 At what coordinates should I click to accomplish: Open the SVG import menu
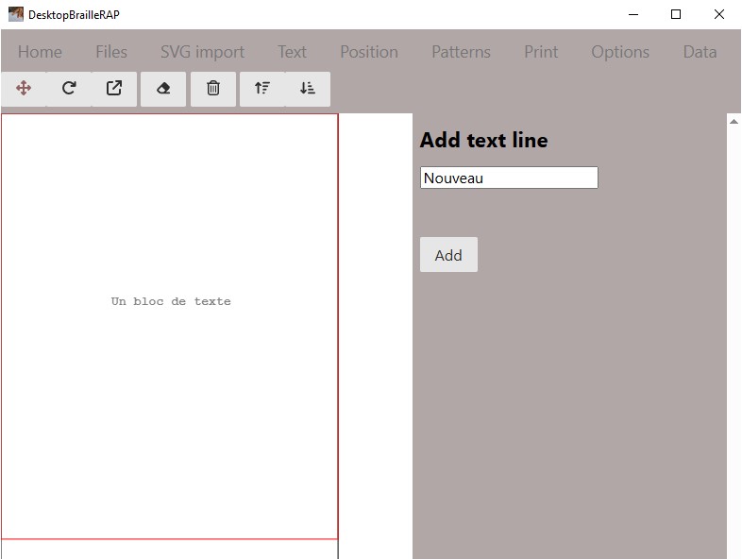[x=203, y=52]
